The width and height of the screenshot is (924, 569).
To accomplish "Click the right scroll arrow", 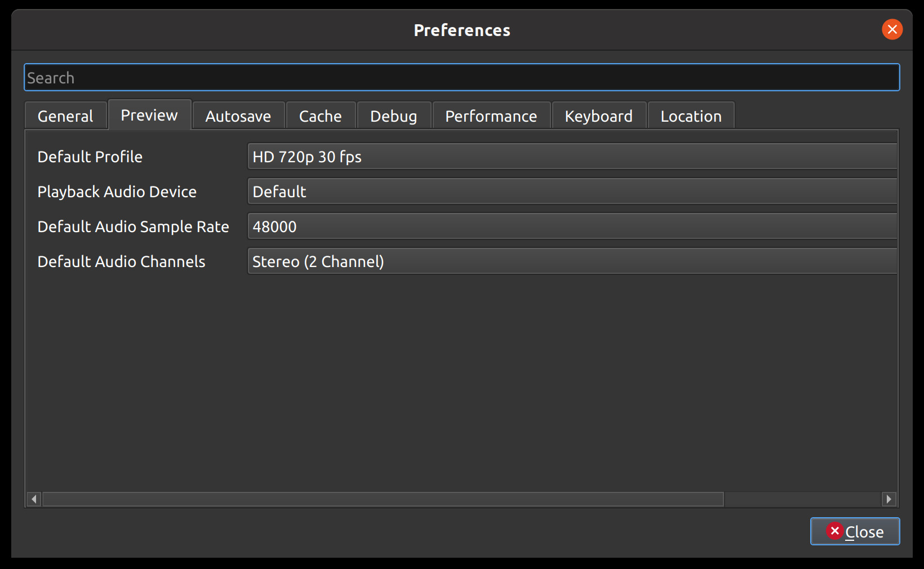I will coord(888,499).
